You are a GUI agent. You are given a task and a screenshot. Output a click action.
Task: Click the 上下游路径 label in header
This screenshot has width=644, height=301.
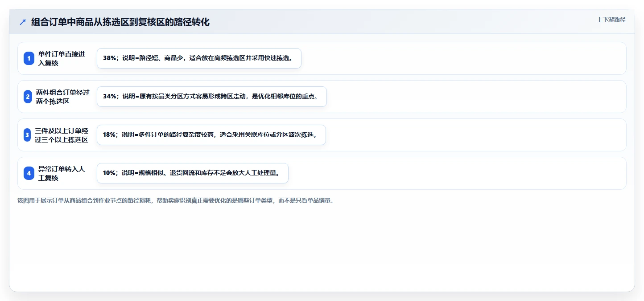611,20
